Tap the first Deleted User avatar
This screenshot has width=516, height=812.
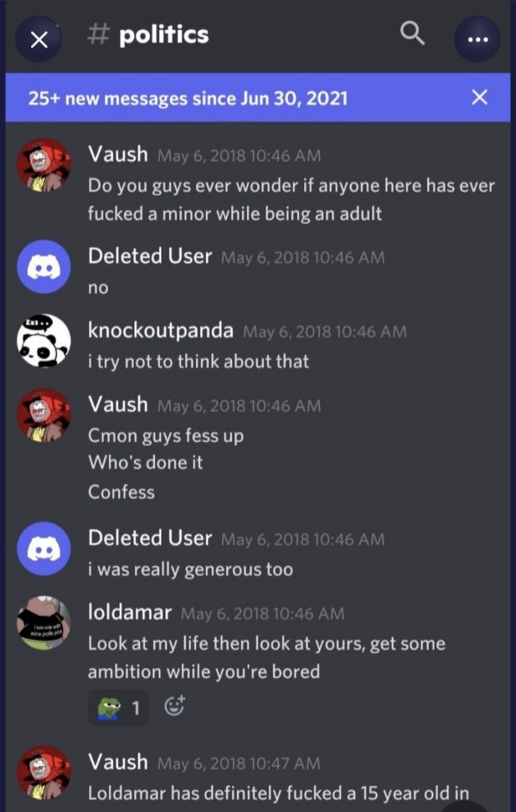pyautogui.click(x=44, y=267)
